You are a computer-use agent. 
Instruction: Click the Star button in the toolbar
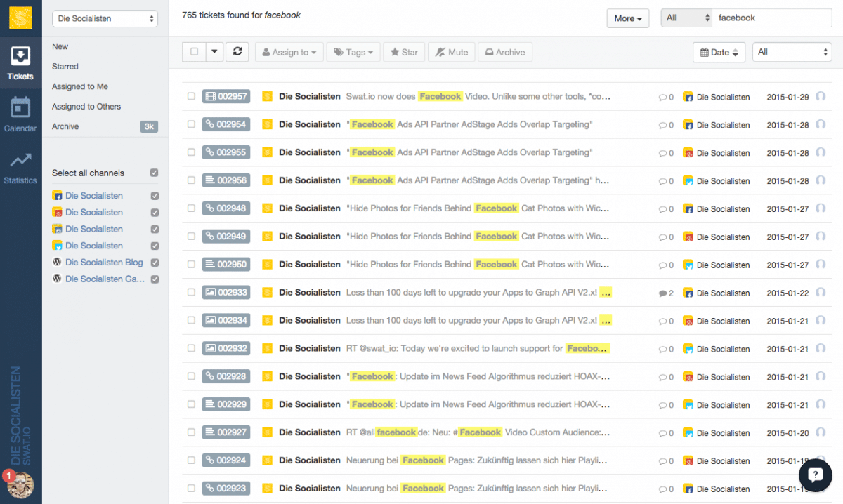click(x=404, y=52)
